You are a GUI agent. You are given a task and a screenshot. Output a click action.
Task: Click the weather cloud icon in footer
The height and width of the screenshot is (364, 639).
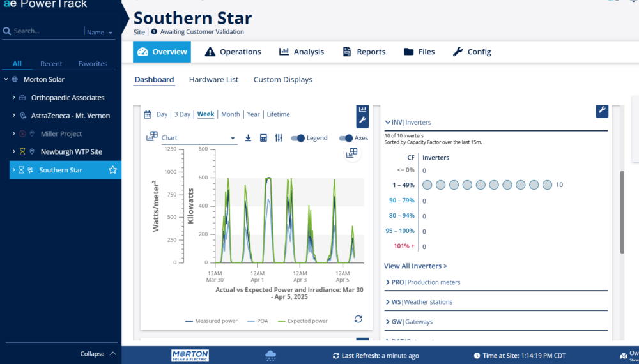tap(270, 356)
